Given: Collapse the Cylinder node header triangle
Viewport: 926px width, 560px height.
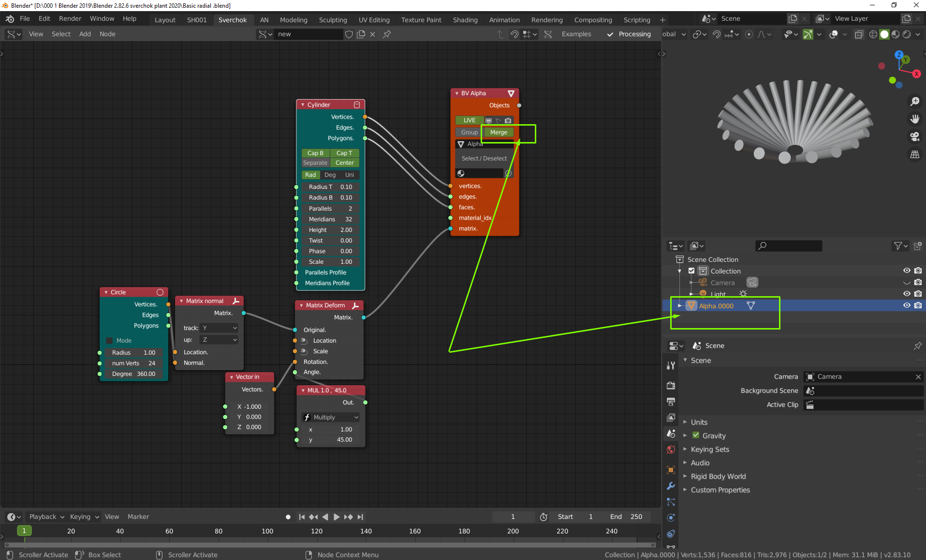Looking at the screenshot, I should pos(302,104).
